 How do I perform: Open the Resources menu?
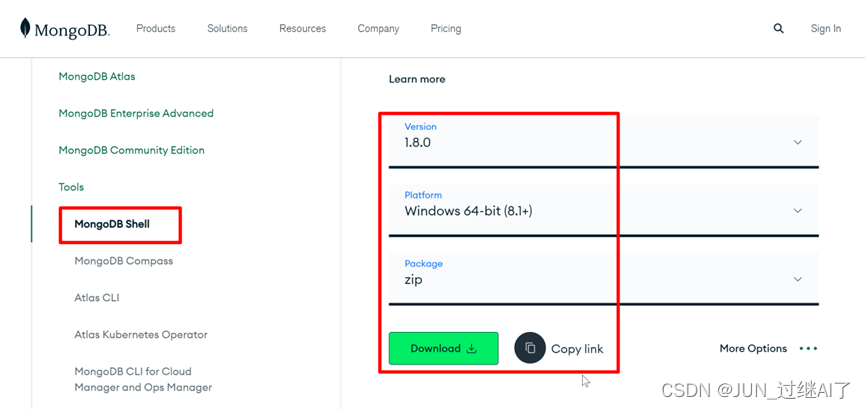302,28
